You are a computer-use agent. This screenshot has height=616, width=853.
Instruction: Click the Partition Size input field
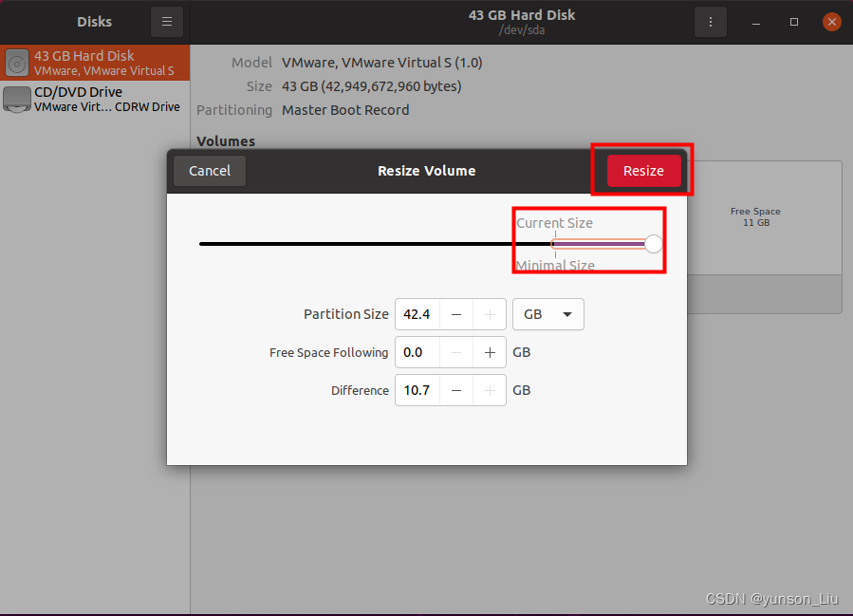point(417,314)
